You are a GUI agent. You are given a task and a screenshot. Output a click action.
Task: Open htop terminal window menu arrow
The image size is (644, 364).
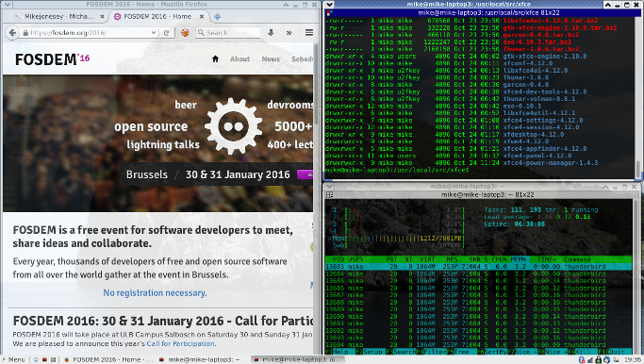[x=328, y=187]
